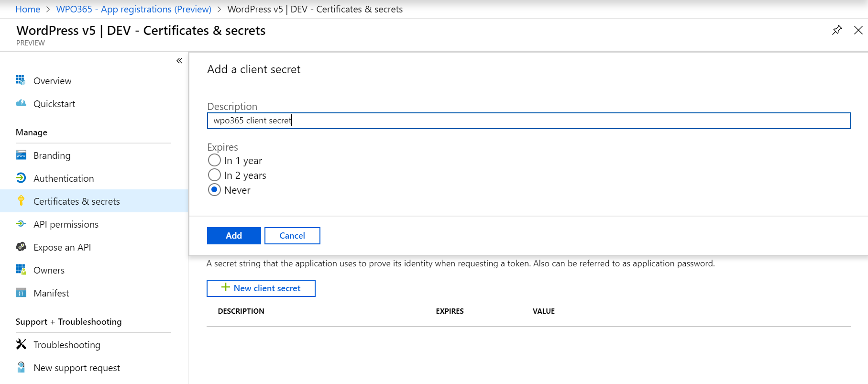Click the Quickstart cloud icon
This screenshot has width=868, height=384.
coord(21,103)
